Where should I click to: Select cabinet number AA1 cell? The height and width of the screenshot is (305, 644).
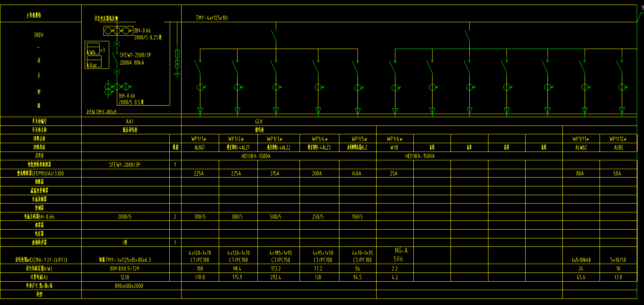[x=129, y=121]
